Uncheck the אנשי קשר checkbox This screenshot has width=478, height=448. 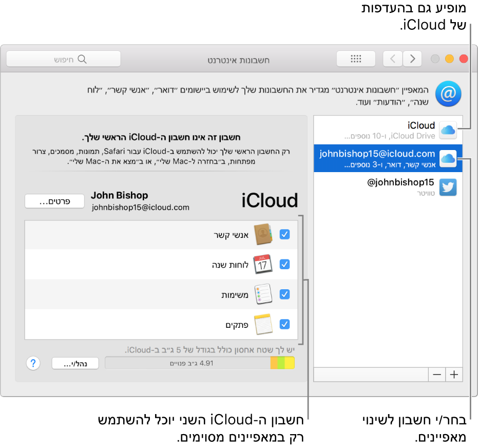285,234
